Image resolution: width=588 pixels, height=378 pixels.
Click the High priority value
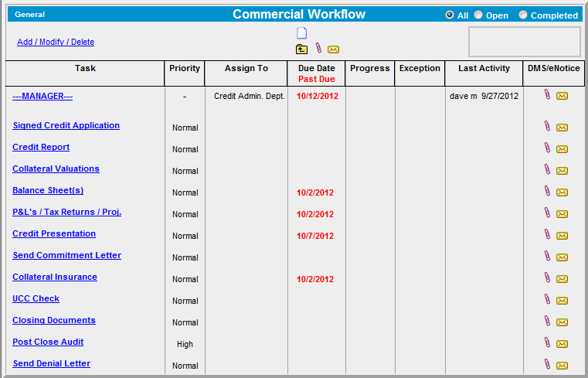click(x=185, y=344)
